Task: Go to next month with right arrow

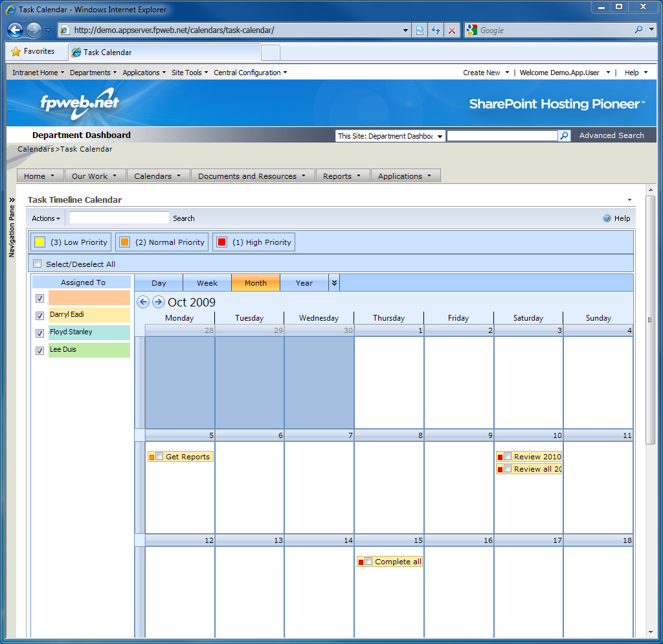Action: click(159, 302)
